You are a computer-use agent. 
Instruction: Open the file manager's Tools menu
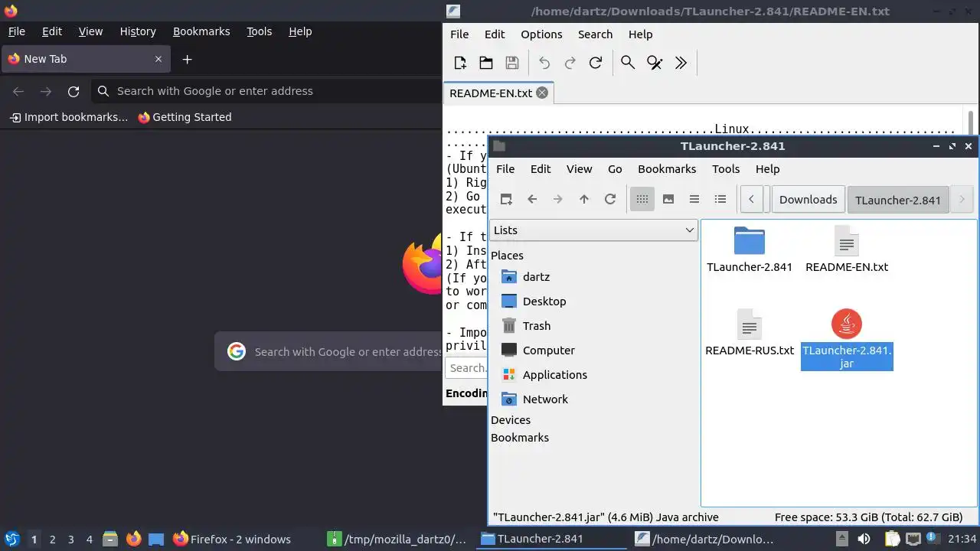726,169
